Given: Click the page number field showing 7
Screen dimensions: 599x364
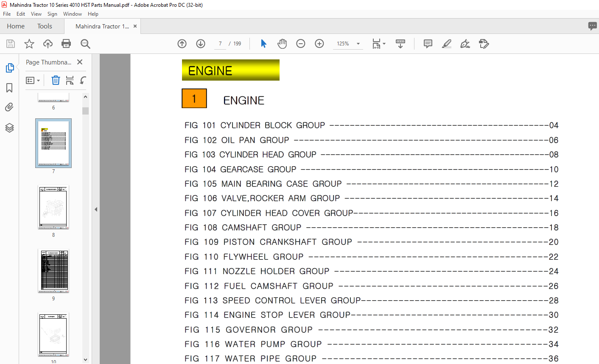Looking at the screenshot, I should point(220,44).
